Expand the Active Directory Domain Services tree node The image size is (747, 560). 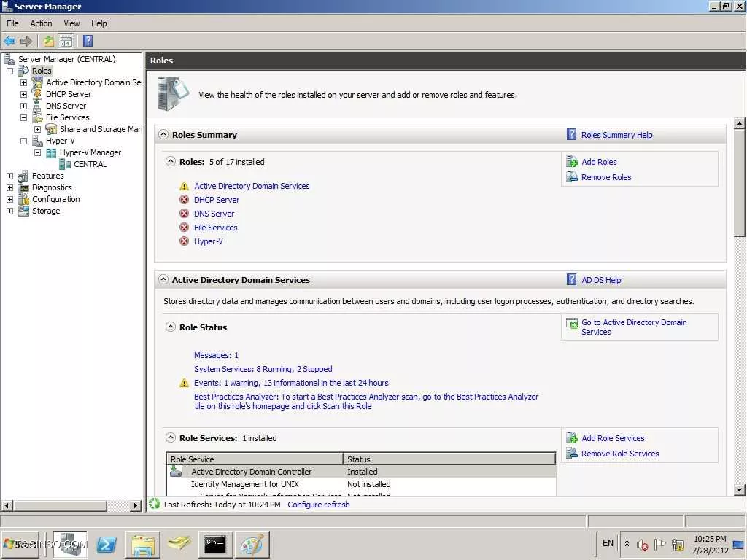pos(23,82)
